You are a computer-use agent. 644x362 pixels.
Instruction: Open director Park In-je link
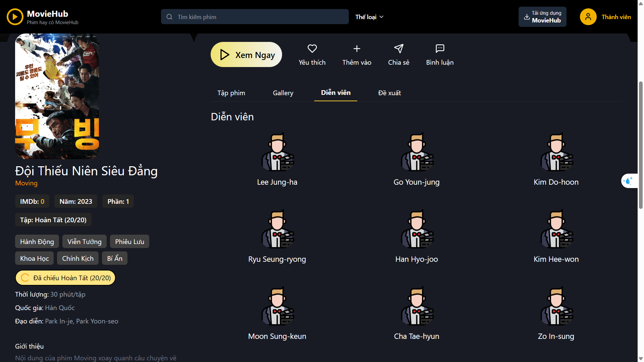pos(59,321)
